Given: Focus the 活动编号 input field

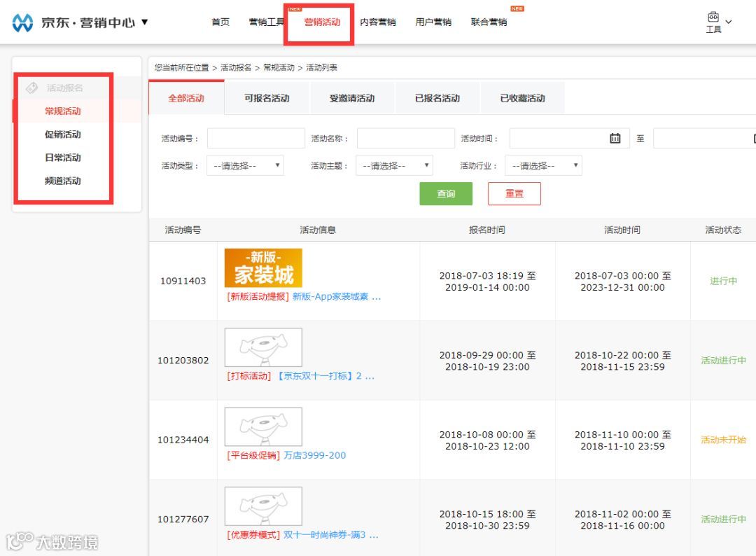Looking at the screenshot, I should (256, 138).
